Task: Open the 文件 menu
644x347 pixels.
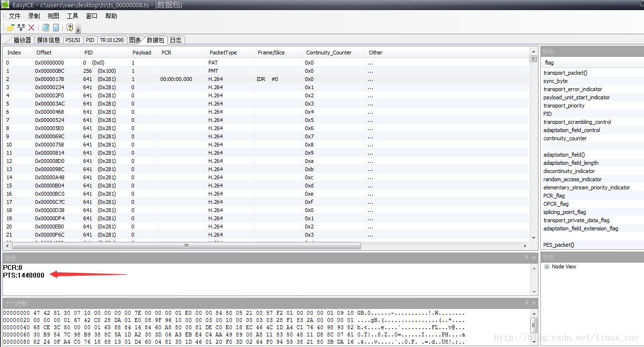Action: point(15,16)
